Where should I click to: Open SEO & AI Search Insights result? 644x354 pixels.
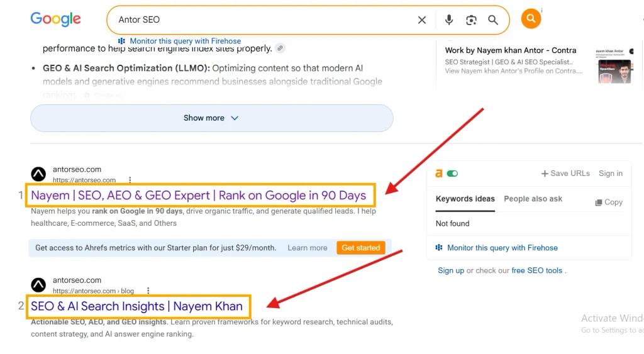tap(136, 306)
